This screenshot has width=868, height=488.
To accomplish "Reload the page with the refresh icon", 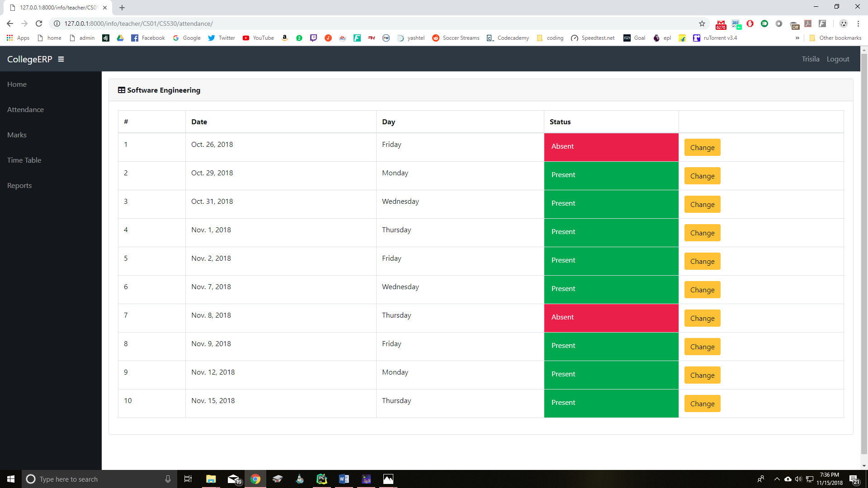I will pos(39,23).
